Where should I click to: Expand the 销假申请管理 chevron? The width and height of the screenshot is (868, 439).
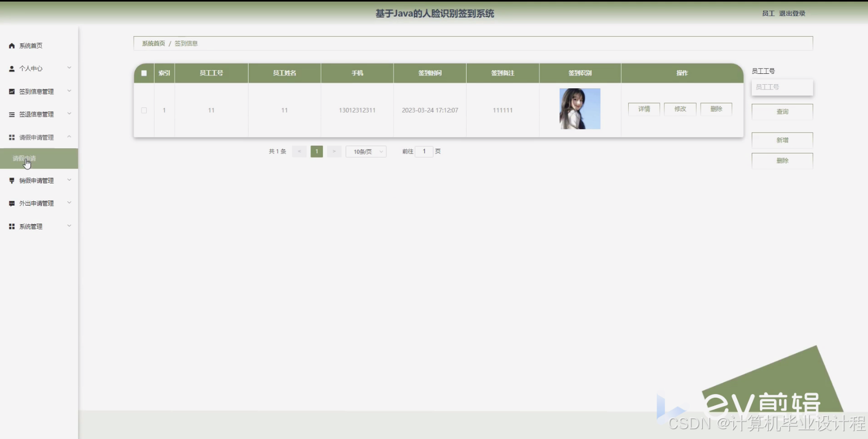click(x=69, y=180)
